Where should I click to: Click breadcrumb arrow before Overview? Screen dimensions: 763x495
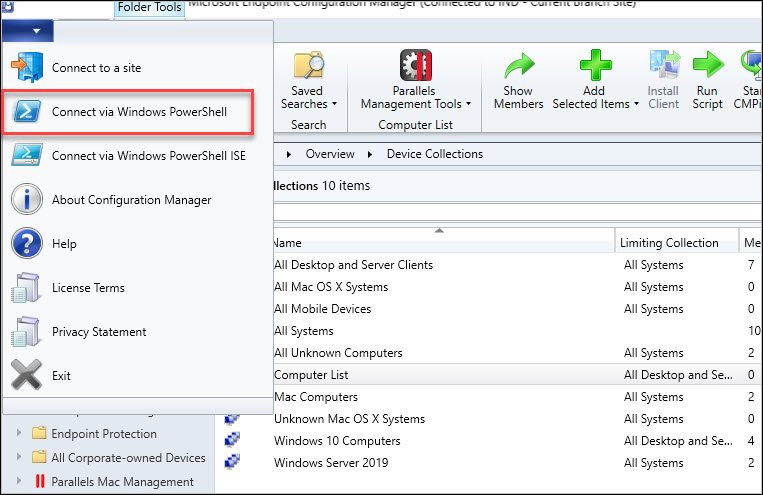(x=289, y=154)
